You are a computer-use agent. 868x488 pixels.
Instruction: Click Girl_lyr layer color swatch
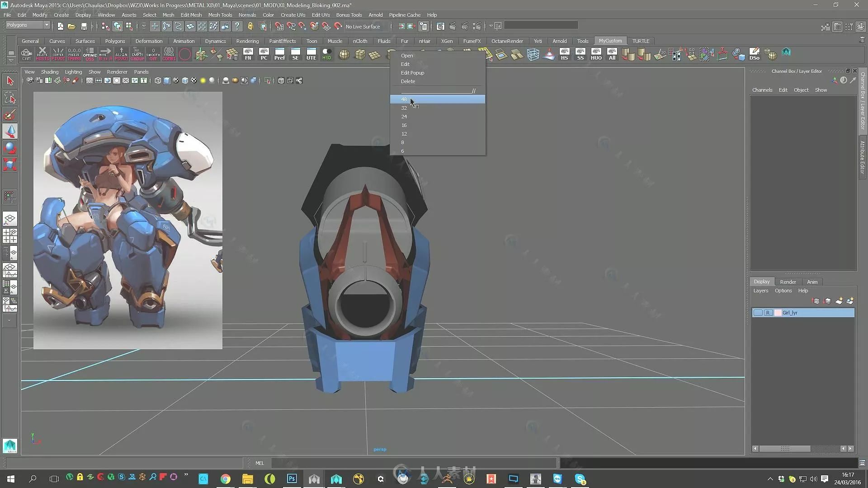tap(778, 313)
